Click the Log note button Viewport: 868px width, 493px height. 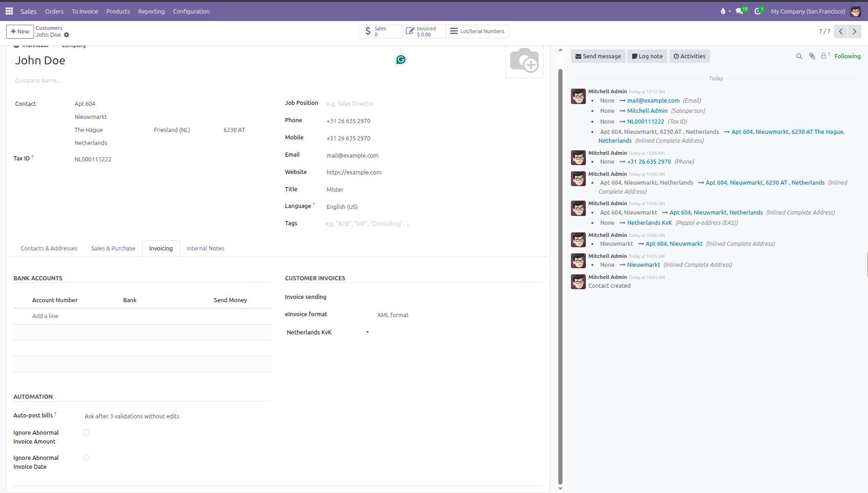click(647, 56)
